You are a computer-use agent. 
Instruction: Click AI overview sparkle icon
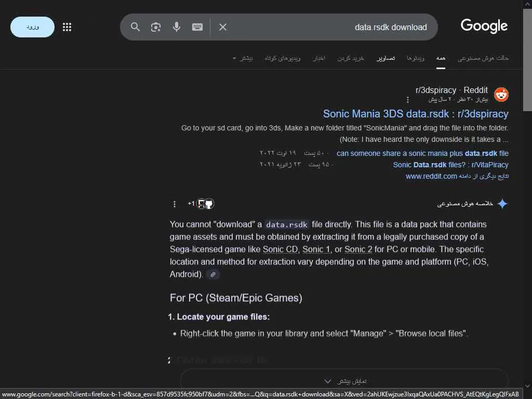(502, 204)
